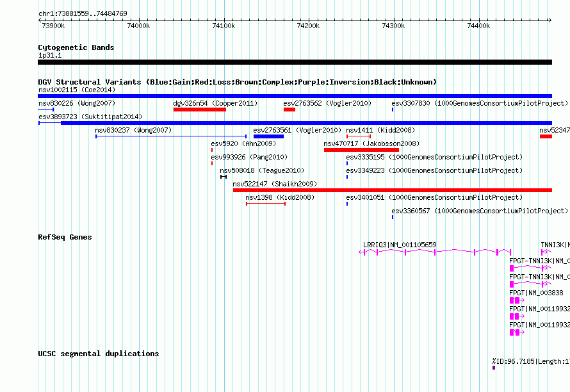Viewport: 570px width, 392px height.
Task: Click the 74000k ruler position label
Action: (x=138, y=26)
